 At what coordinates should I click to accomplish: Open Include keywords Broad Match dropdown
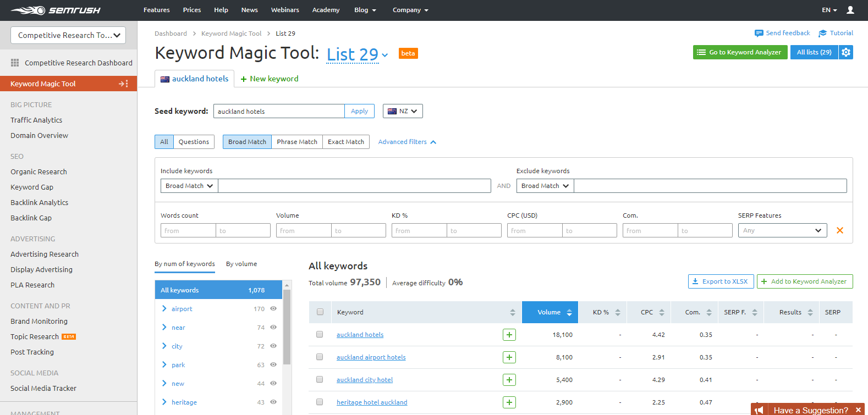(x=189, y=186)
